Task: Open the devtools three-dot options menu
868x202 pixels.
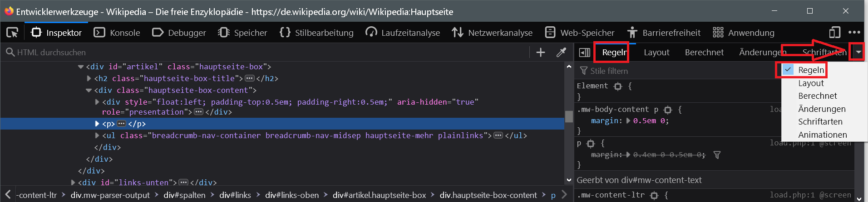Action: (854, 33)
